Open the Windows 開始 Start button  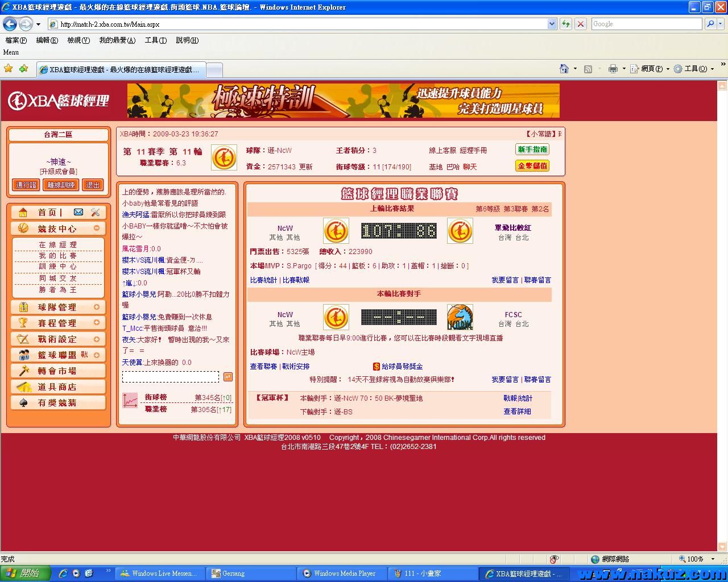26,573
